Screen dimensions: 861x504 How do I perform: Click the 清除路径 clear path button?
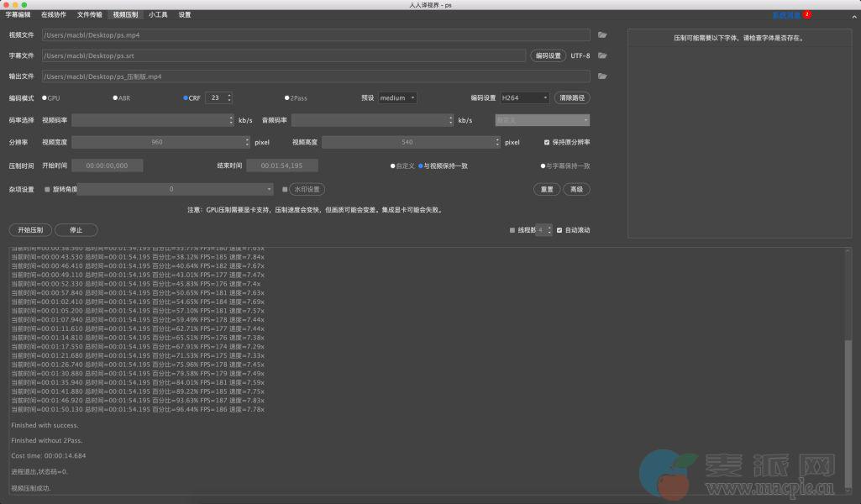(574, 98)
